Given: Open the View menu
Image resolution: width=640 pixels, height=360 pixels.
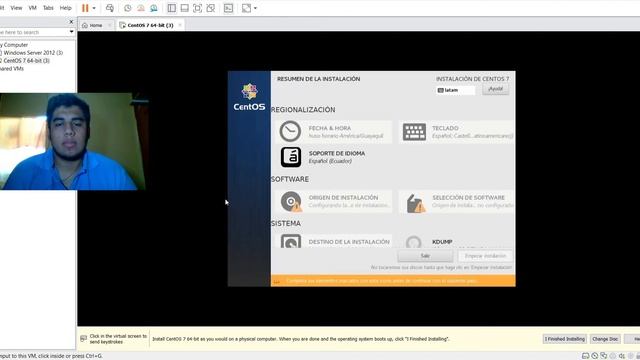Looking at the screenshot, I should 16,8.
